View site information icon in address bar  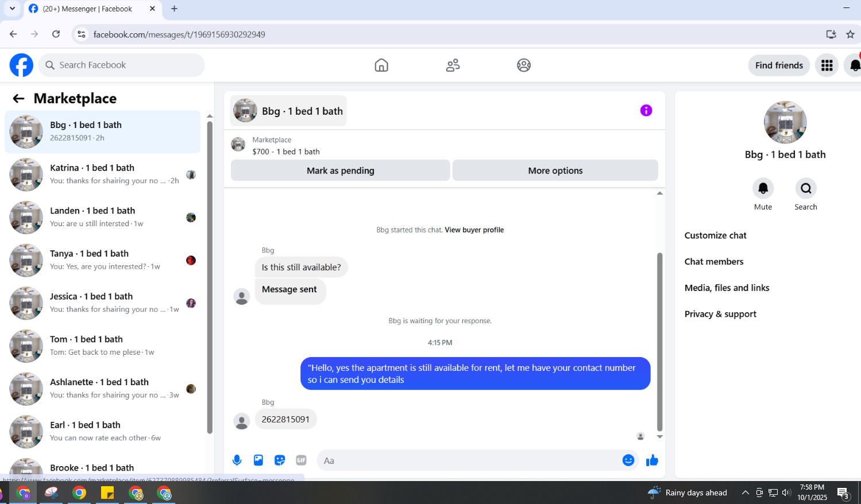tap(82, 34)
